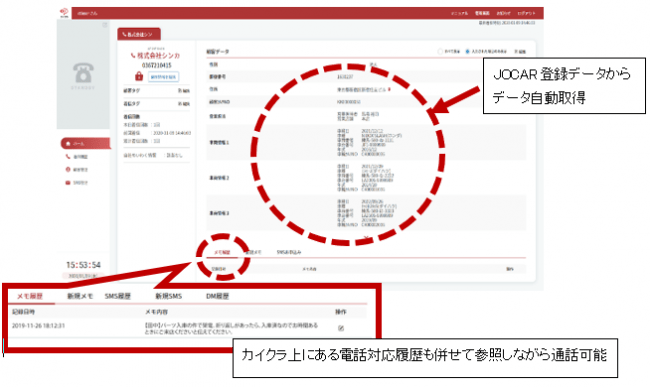Click the blue outlined button next to the padlock
650x387 pixels.
tap(163, 77)
